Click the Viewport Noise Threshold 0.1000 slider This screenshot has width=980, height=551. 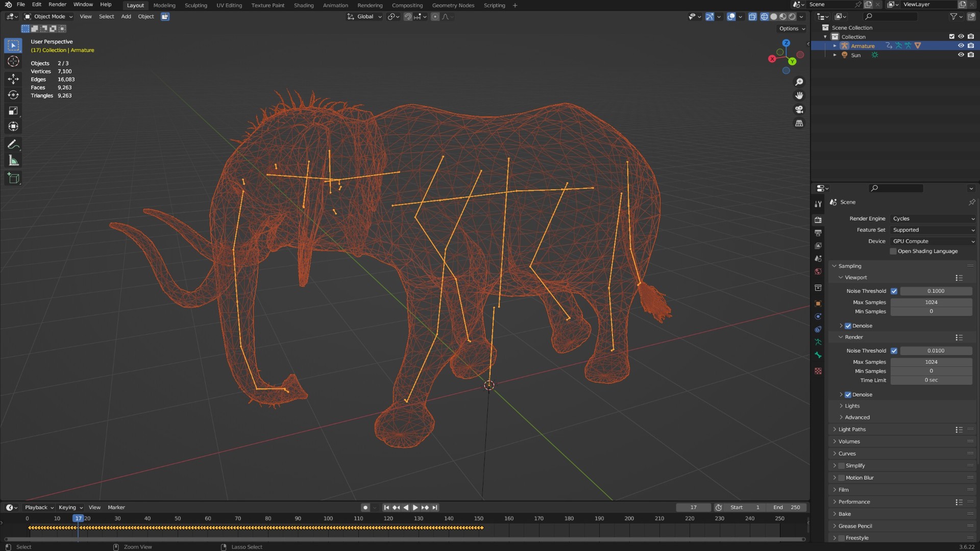[x=936, y=291]
